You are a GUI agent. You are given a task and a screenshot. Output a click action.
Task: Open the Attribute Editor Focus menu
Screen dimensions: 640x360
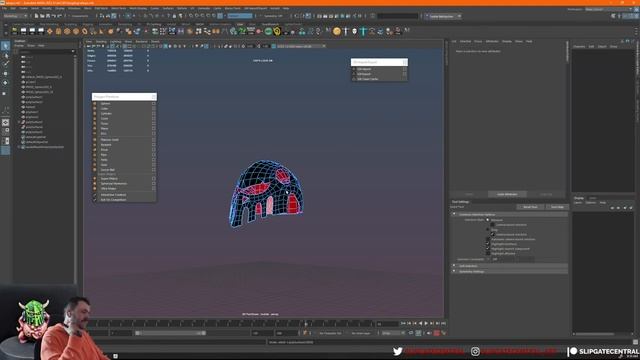pyautogui.click(x=478, y=41)
